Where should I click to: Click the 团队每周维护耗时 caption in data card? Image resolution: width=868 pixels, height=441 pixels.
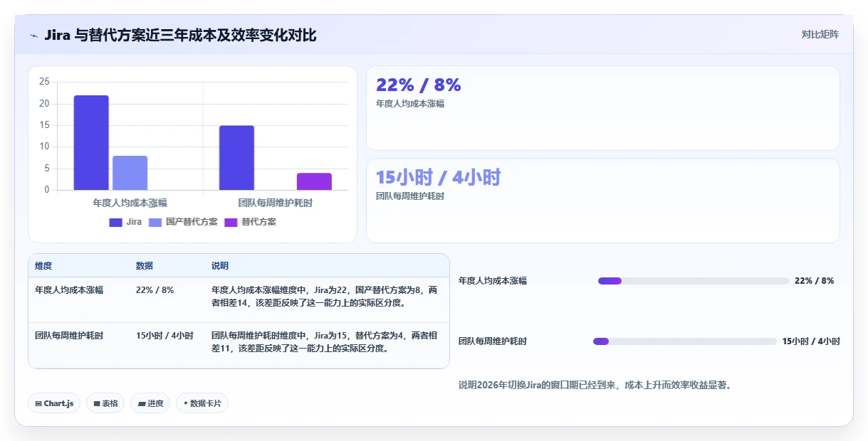click(x=410, y=196)
